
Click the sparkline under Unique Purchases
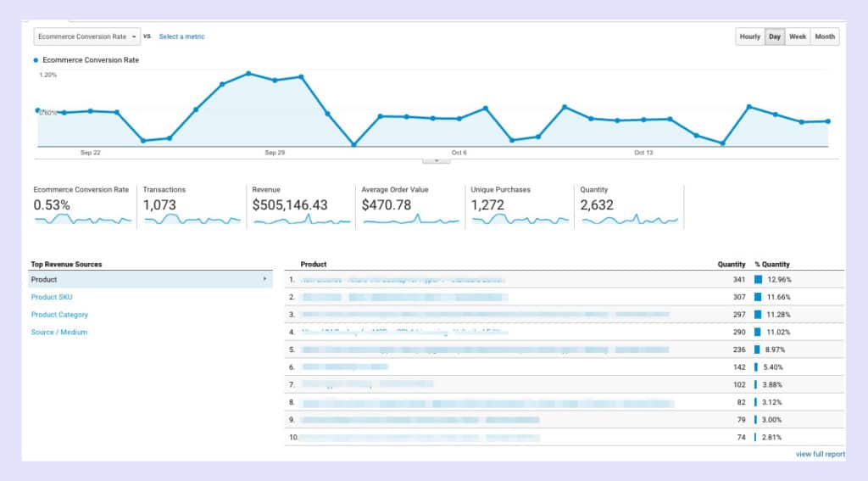[520, 220]
